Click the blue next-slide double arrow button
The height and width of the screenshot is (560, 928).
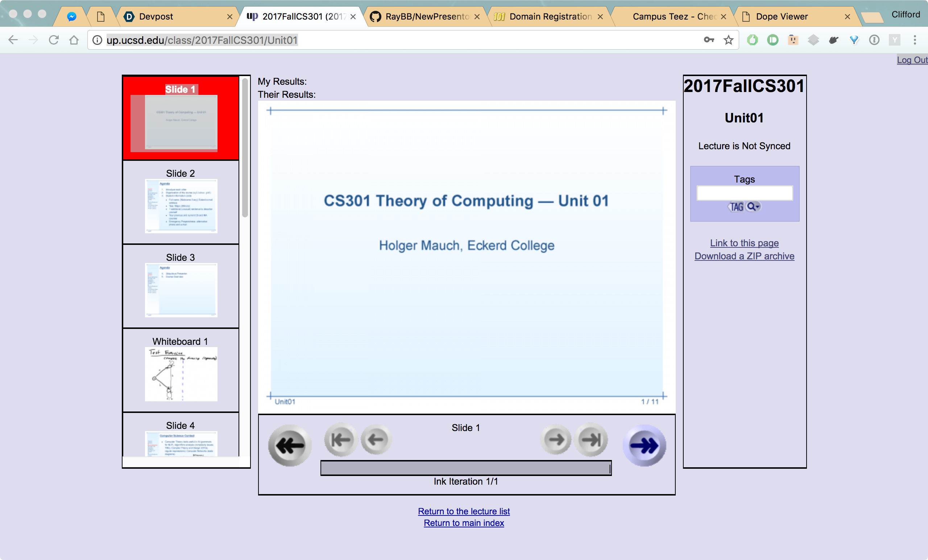click(x=645, y=445)
